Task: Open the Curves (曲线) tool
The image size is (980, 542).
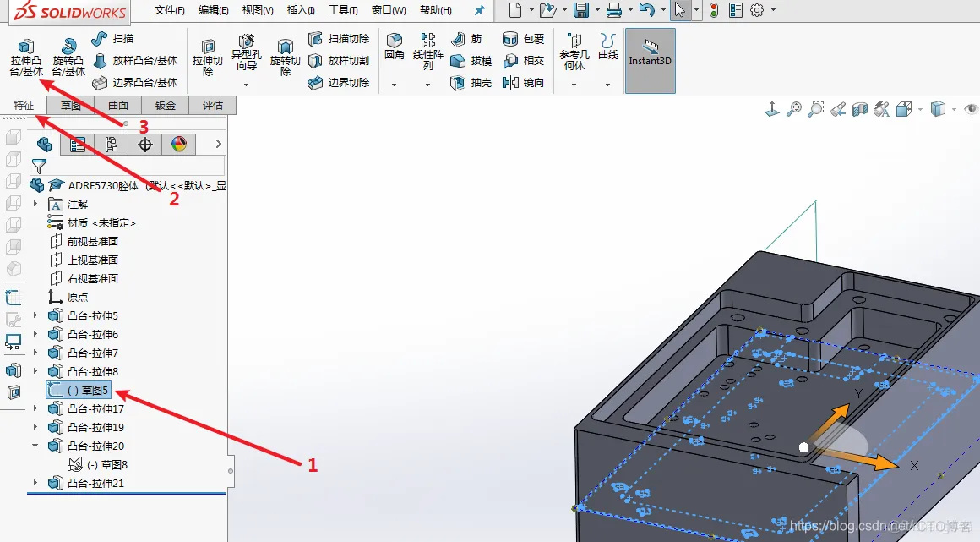Action: click(x=608, y=47)
